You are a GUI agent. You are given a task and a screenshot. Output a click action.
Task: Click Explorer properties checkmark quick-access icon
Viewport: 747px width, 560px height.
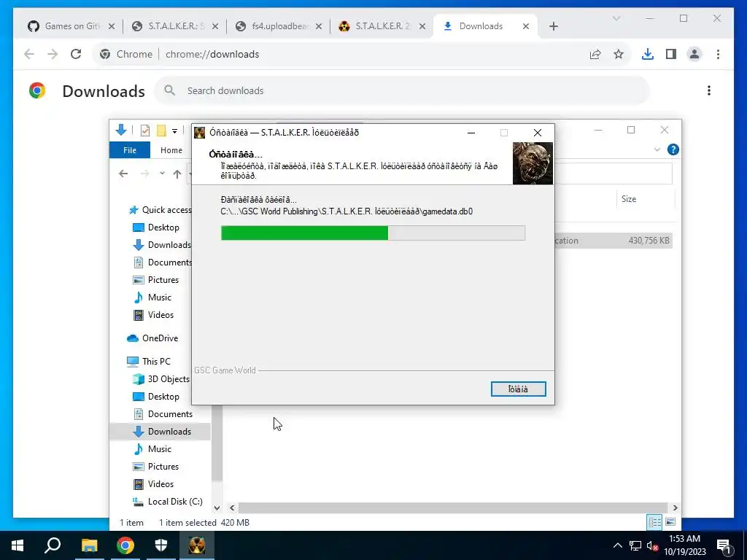click(145, 130)
